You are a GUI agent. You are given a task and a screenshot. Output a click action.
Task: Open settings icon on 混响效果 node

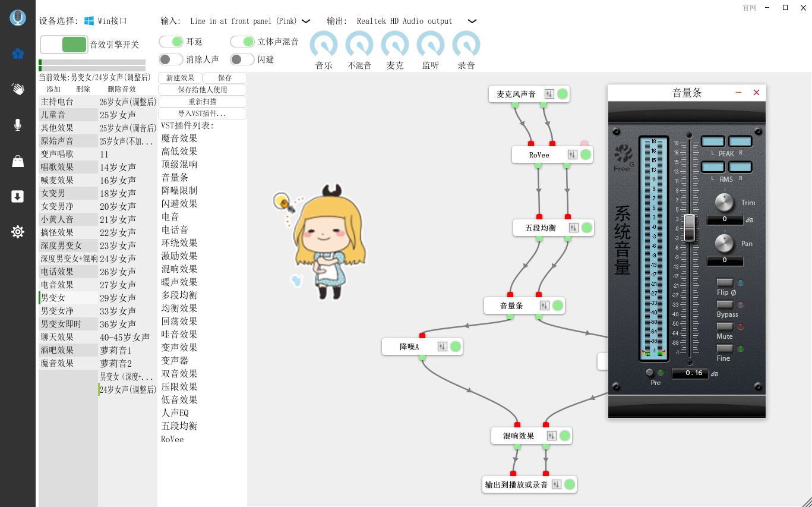tap(551, 436)
